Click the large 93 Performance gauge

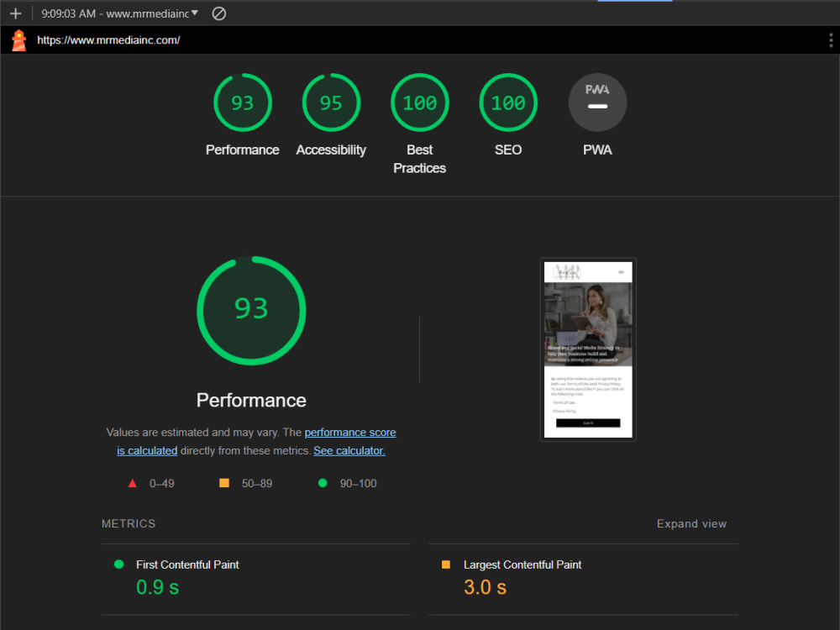[251, 310]
